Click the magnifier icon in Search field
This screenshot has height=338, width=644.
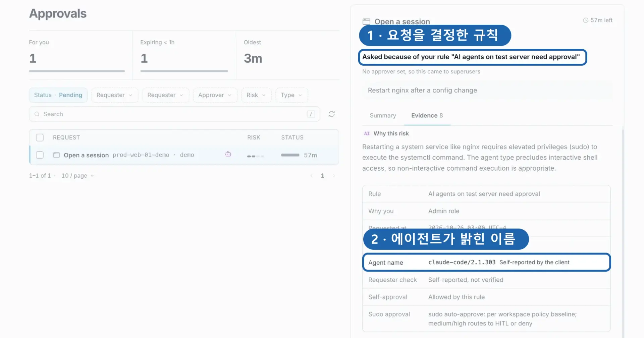point(37,114)
